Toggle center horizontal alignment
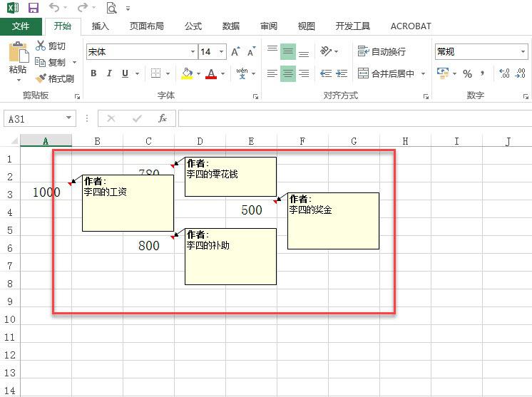The width and height of the screenshot is (532, 397). 288,73
